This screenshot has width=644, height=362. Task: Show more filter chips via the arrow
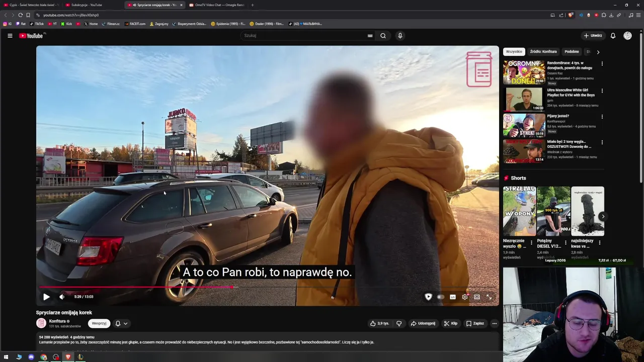tap(598, 52)
